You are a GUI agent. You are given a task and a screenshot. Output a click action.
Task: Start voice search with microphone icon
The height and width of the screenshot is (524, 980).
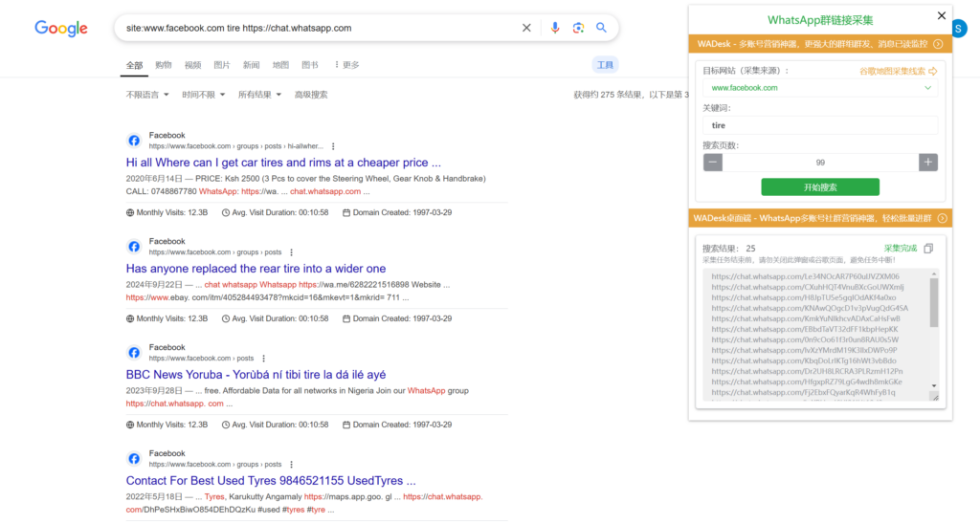[x=554, y=28]
